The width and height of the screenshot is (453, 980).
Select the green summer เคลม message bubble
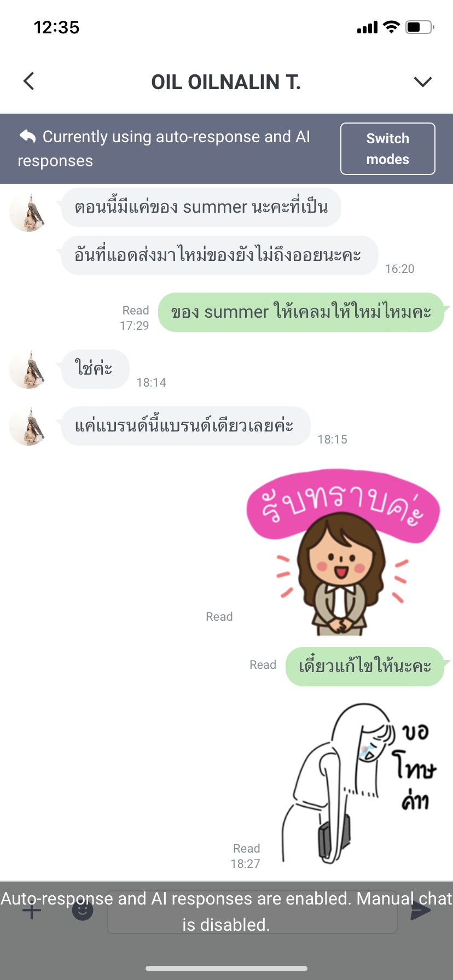pos(301,312)
